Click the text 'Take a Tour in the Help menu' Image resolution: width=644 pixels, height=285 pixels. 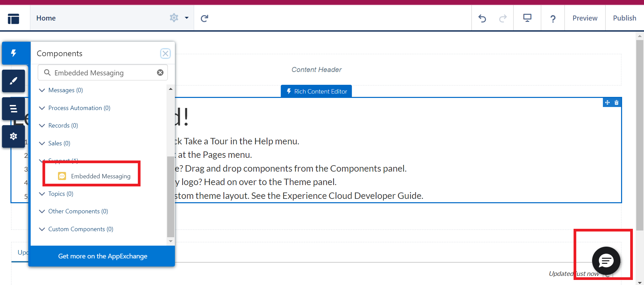pos(241,141)
